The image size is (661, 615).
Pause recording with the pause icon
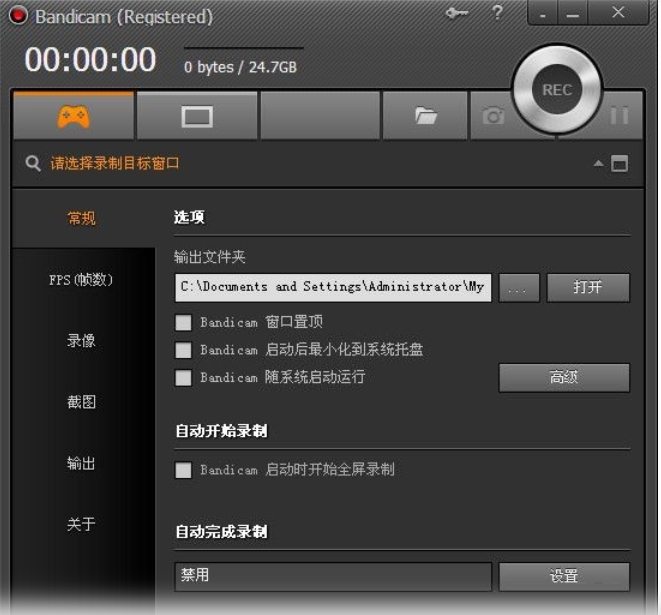[619, 115]
